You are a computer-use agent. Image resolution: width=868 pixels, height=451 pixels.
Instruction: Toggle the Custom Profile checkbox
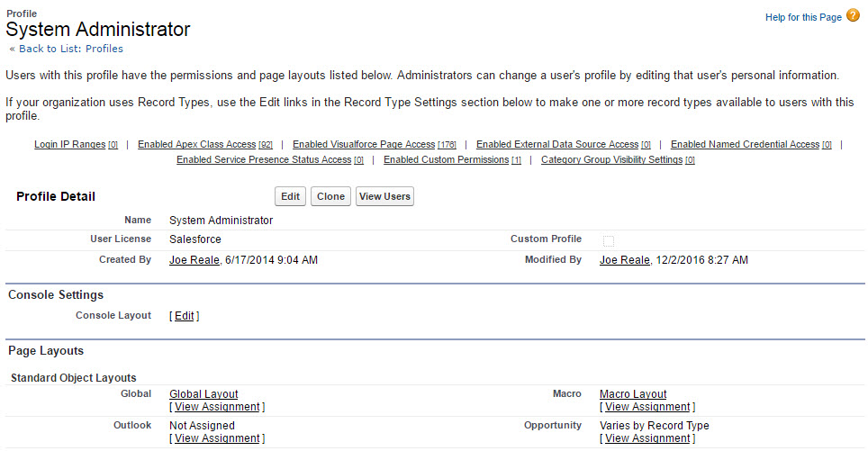[x=609, y=240]
